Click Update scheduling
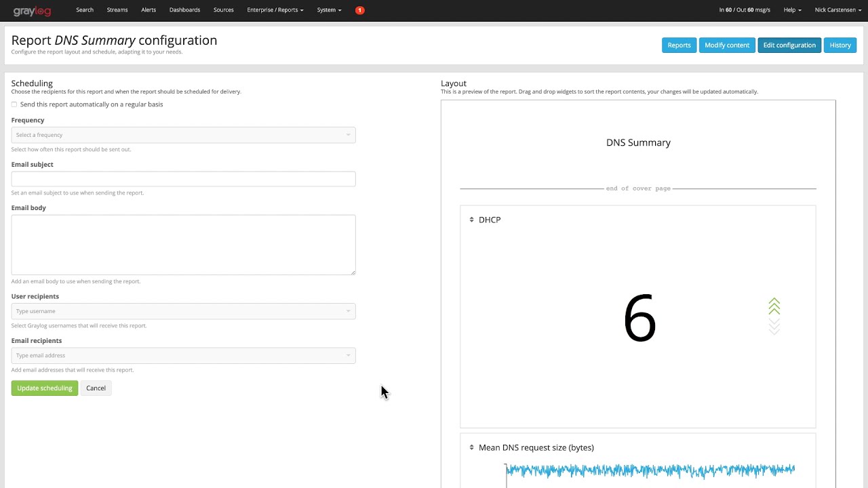 click(x=45, y=388)
